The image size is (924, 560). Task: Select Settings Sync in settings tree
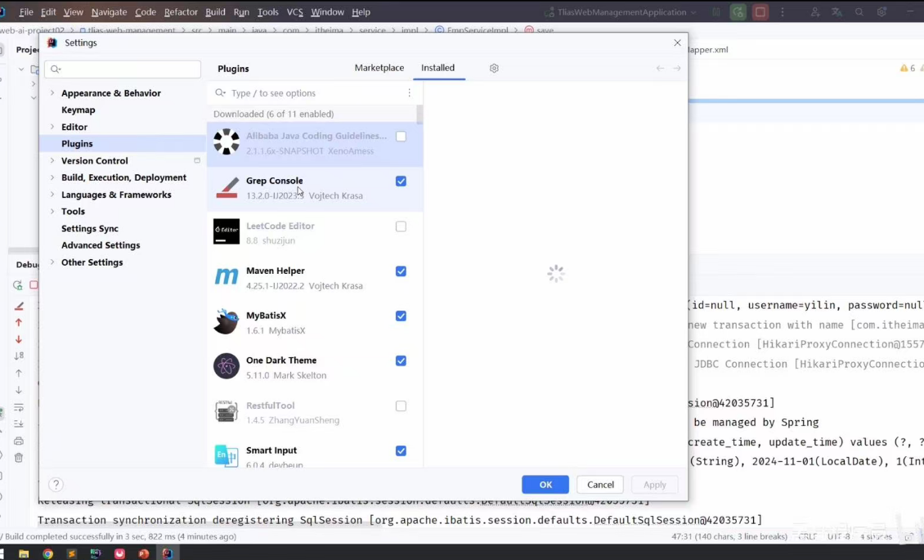(90, 228)
